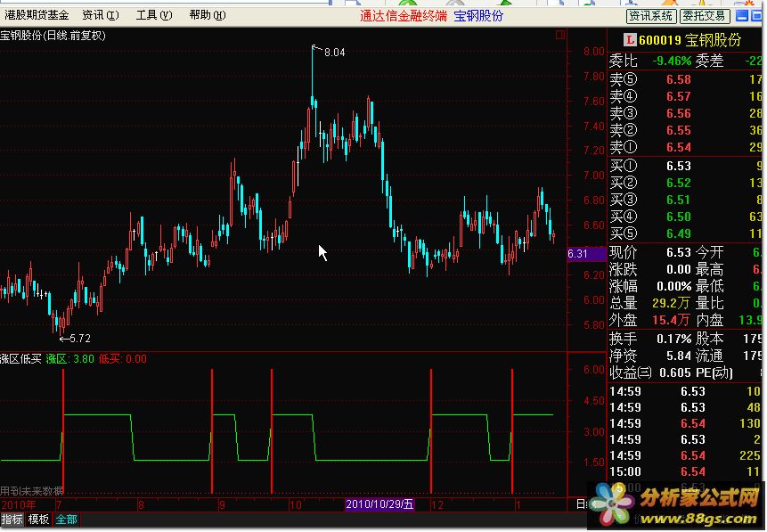The height and width of the screenshot is (532, 767).
Task: Switch to the 指标 tab
Action: [x=12, y=520]
